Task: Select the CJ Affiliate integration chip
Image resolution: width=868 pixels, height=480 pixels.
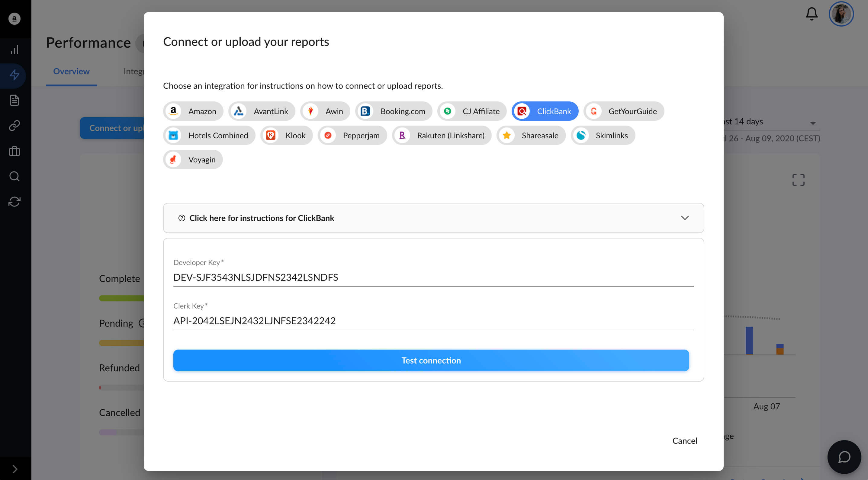Action: pos(472,111)
